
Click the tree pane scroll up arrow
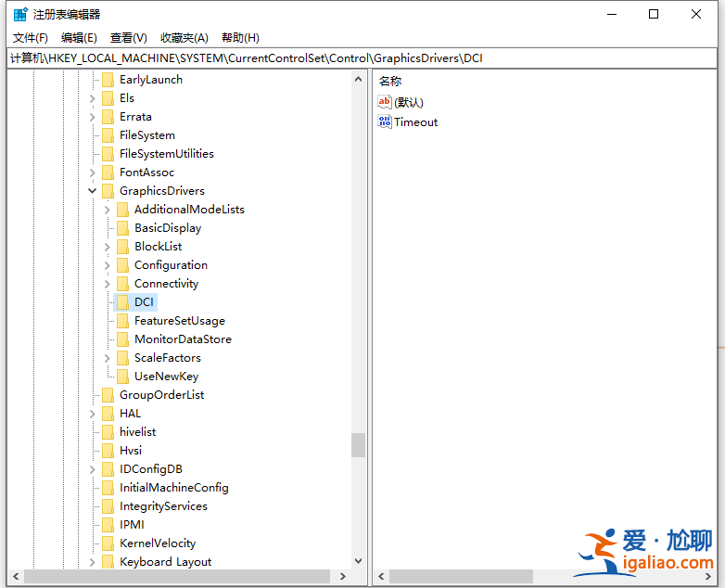359,79
